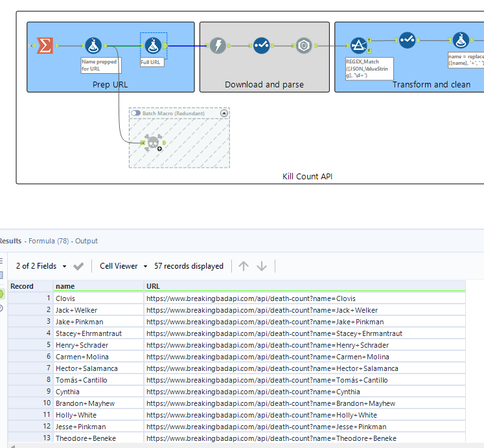Select the skull Batch Macro tool
The height and width of the screenshot is (448, 484).
[152, 142]
